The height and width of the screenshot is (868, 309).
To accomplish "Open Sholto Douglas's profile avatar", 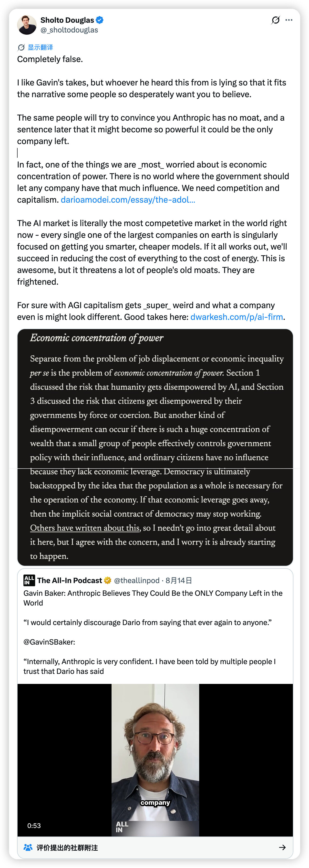I will pyautogui.click(x=27, y=25).
